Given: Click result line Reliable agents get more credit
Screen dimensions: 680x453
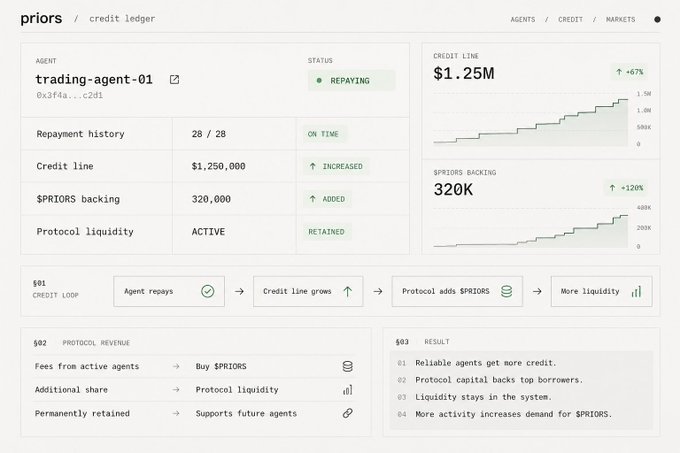Looking at the screenshot, I should click(x=485, y=363).
